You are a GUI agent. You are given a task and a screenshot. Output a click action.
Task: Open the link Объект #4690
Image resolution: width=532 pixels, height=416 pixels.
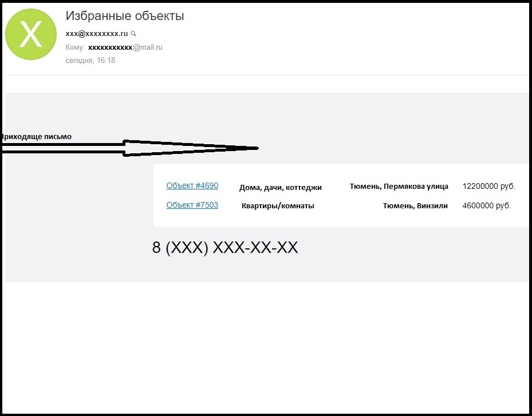pyautogui.click(x=192, y=185)
